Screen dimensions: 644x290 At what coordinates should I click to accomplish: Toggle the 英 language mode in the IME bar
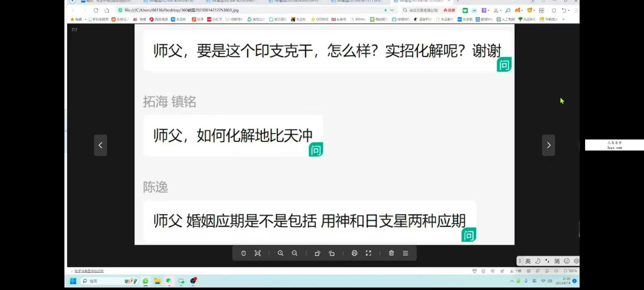(528, 261)
